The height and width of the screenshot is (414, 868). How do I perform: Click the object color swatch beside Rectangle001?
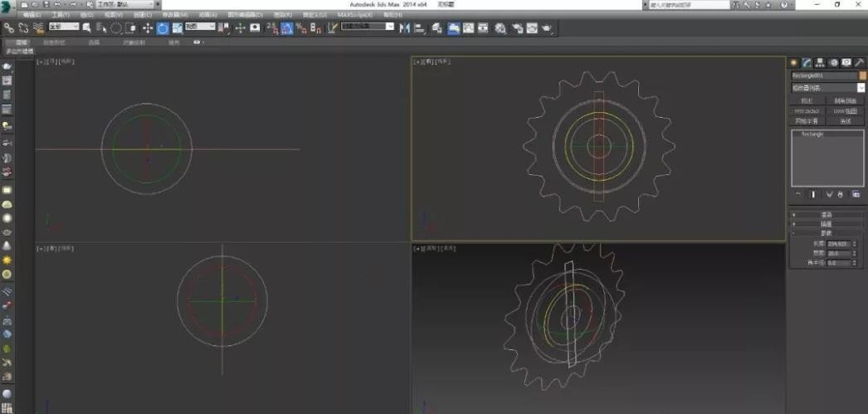(862, 75)
